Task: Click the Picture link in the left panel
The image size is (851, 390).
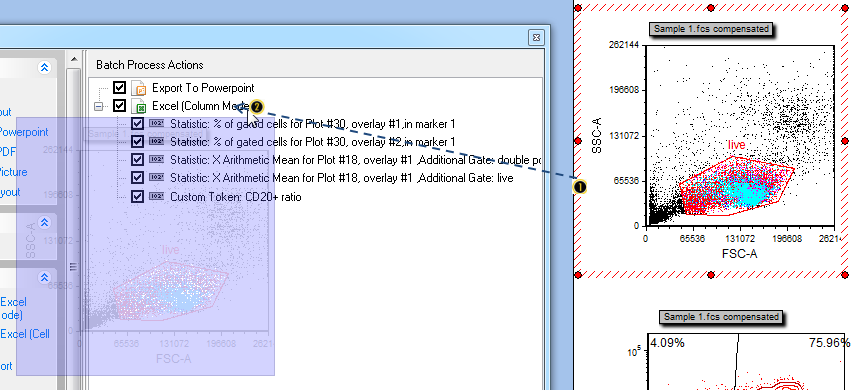Action: [14, 172]
